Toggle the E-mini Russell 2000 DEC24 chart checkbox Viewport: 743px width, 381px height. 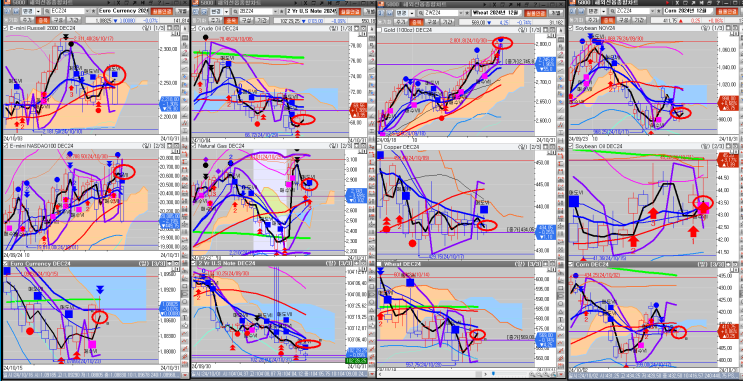point(5,28)
